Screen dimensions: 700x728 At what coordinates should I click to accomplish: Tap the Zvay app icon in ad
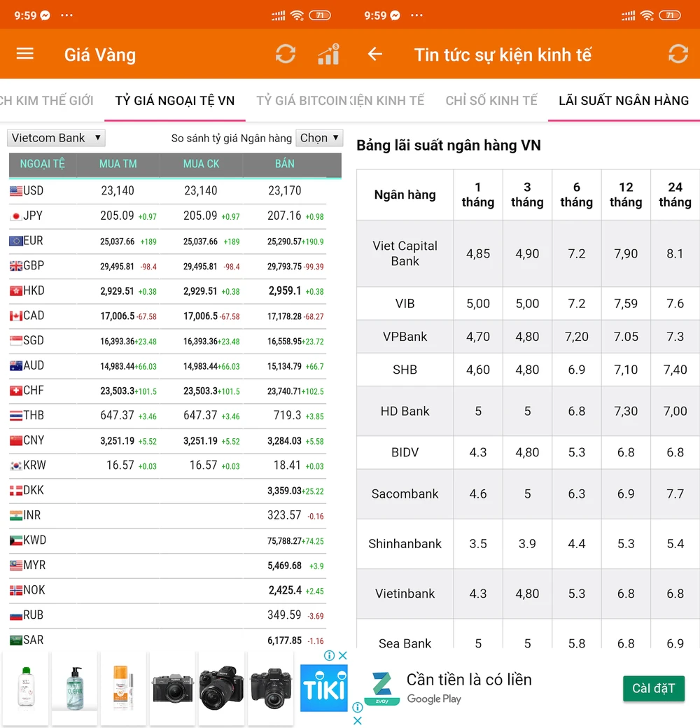pos(381,688)
